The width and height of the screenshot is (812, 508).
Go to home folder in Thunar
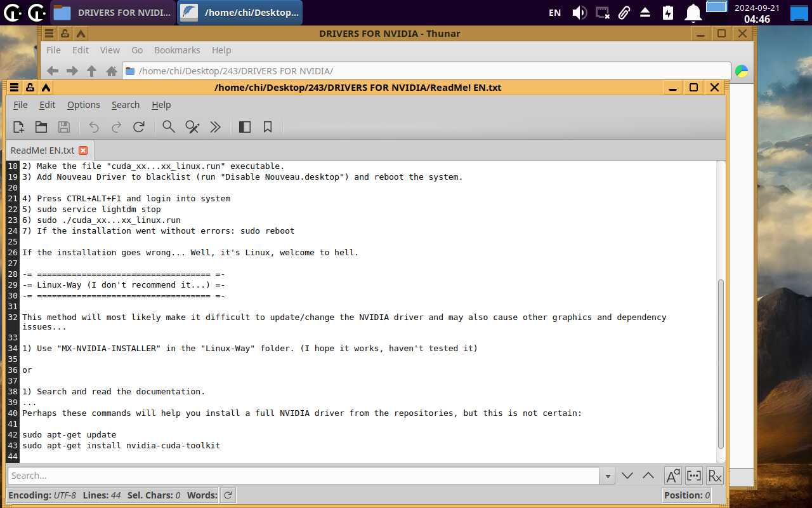tap(112, 71)
